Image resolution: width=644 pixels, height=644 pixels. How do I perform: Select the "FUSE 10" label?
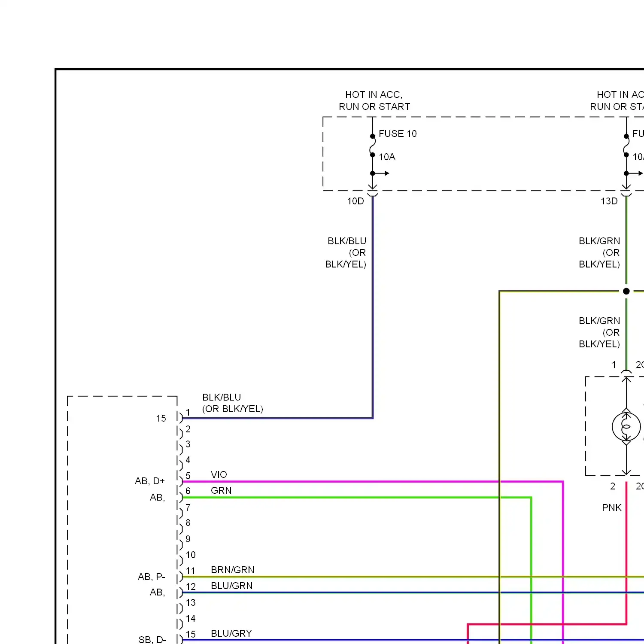coord(398,134)
